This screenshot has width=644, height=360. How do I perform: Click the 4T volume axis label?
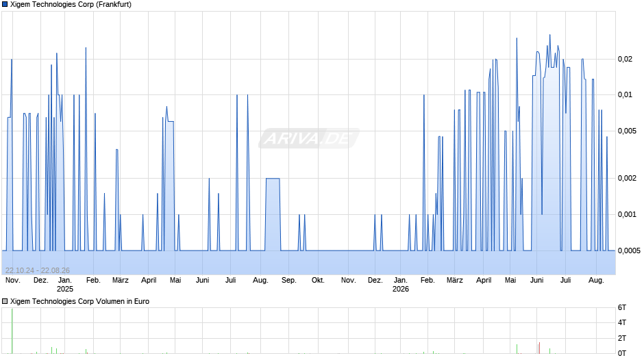pyautogui.click(x=622, y=322)
